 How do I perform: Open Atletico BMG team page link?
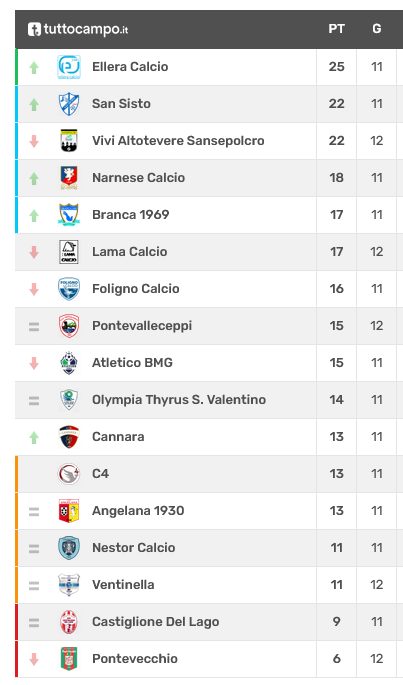tap(132, 363)
